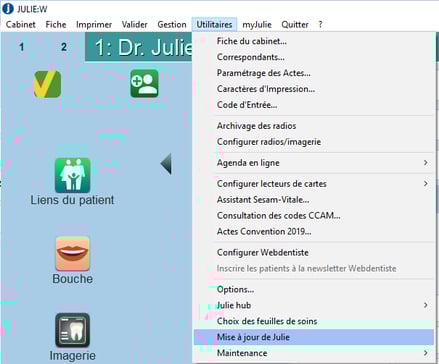Open the Cabinet menu
Image resolution: width=439 pixels, height=364 pixels.
pos(21,24)
